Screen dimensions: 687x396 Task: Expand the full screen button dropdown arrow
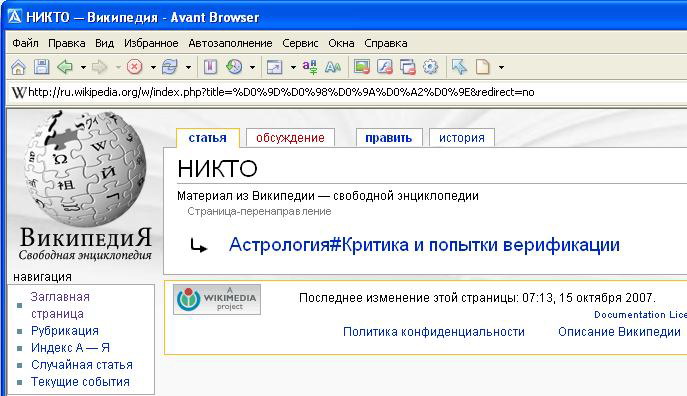coord(293,67)
